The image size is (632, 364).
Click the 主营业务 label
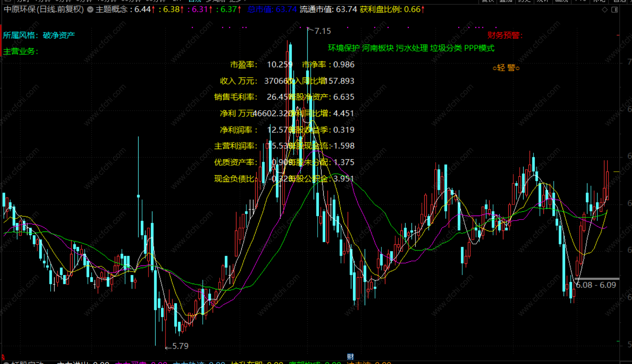coord(20,51)
